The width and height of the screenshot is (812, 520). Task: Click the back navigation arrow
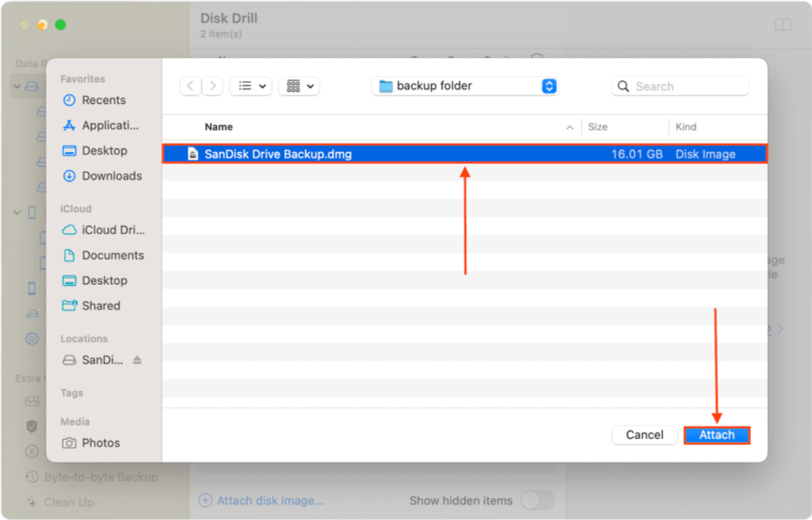point(190,86)
